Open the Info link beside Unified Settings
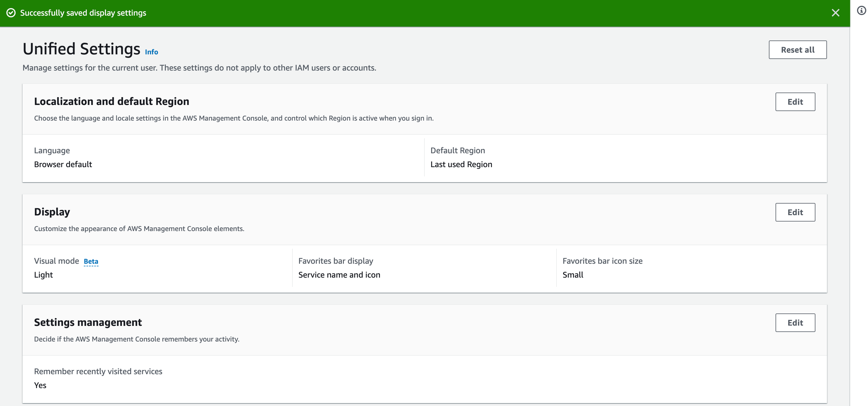 pyautogui.click(x=151, y=52)
